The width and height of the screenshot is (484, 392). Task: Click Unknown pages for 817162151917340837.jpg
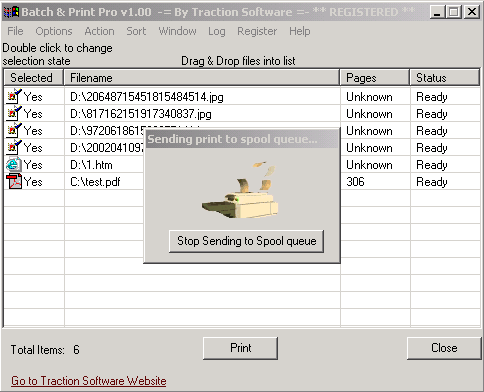click(369, 114)
